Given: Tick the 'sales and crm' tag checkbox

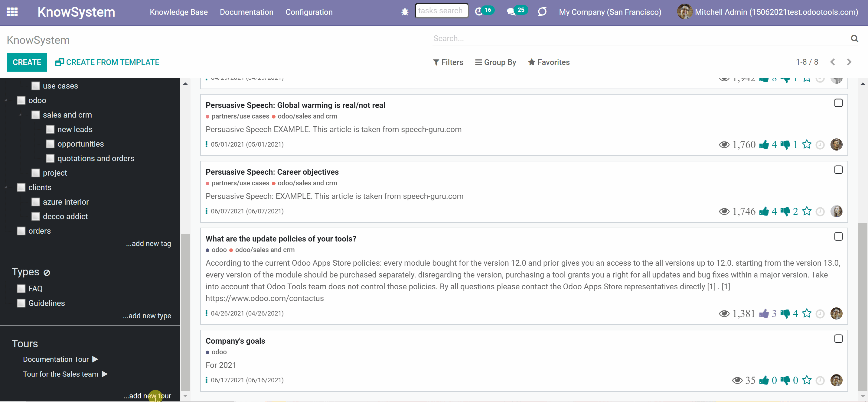Looking at the screenshot, I should tap(35, 115).
